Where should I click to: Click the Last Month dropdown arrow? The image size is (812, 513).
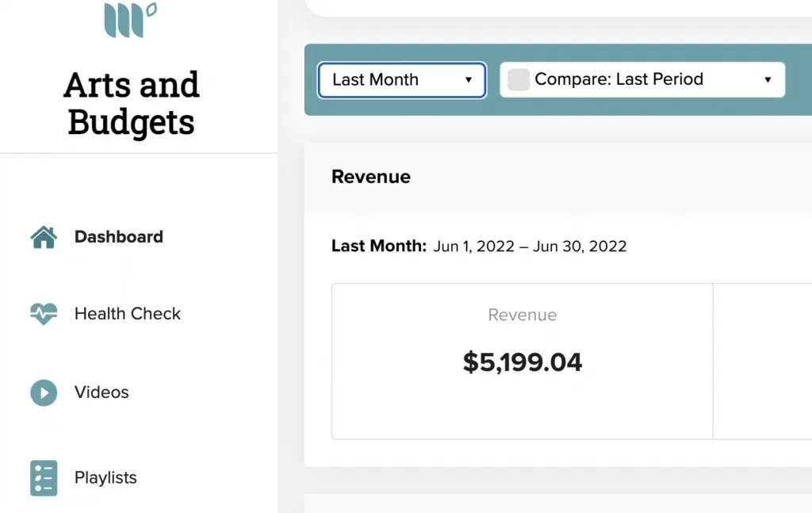point(468,80)
